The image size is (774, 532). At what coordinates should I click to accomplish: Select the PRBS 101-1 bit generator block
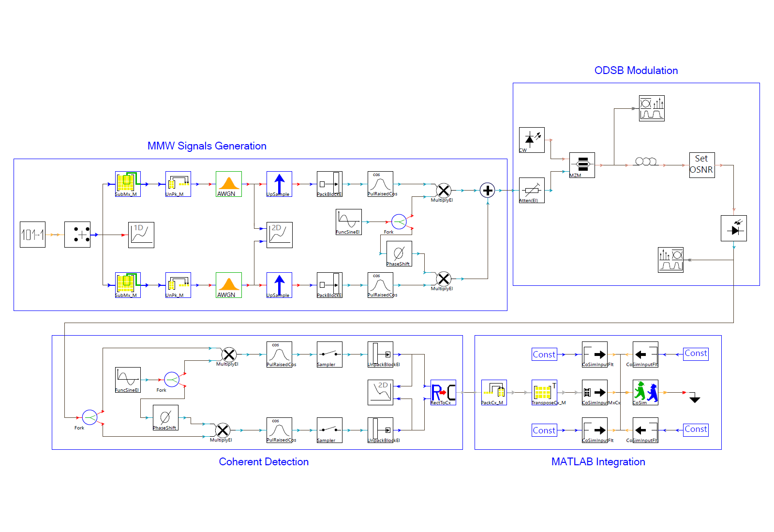click(x=32, y=235)
